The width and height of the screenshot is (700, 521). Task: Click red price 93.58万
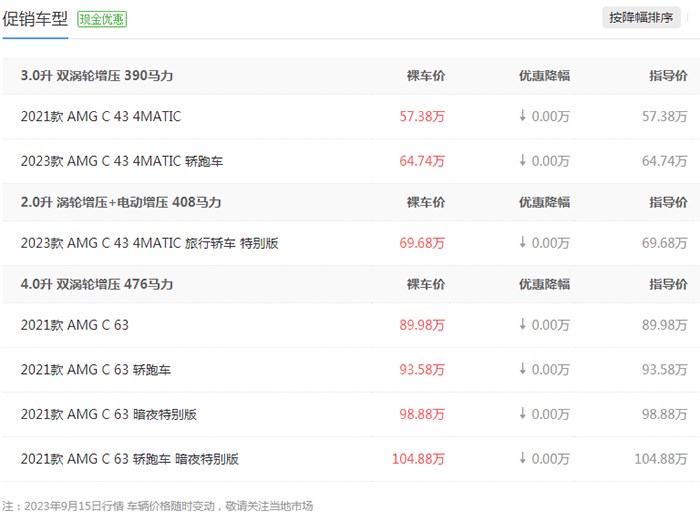click(x=422, y=370)
